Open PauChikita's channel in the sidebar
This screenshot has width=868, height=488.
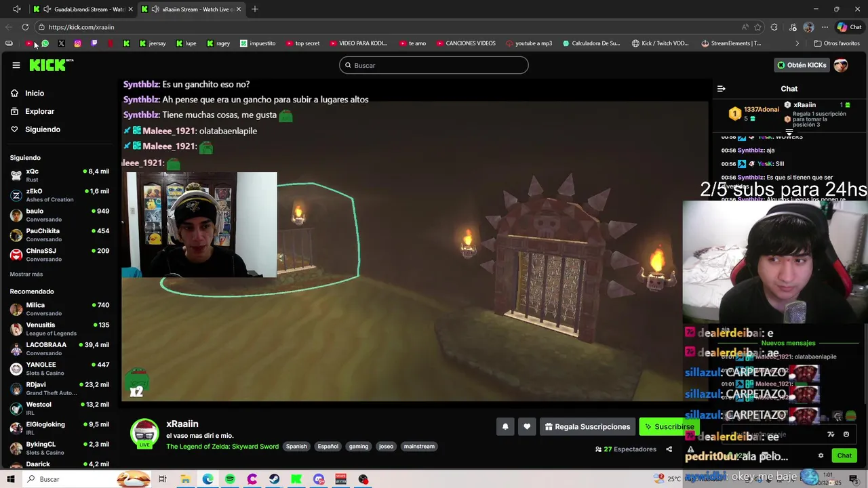pos(60,235)
